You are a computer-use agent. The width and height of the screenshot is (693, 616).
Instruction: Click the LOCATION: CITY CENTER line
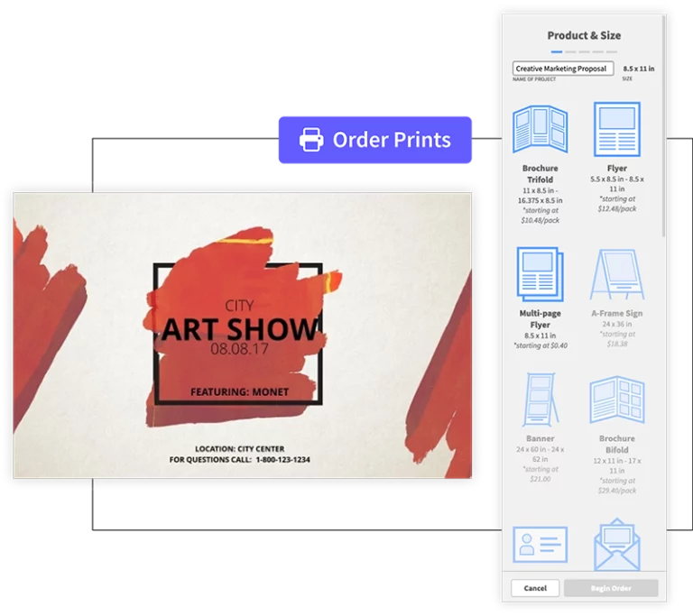coord(240,448)
